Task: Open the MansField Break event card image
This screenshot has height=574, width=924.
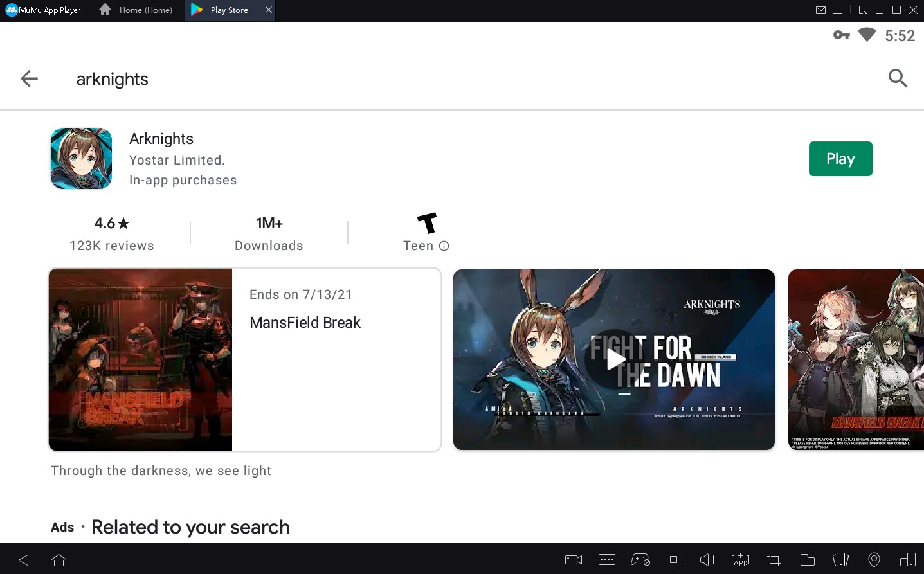Action: pos(140,360)
